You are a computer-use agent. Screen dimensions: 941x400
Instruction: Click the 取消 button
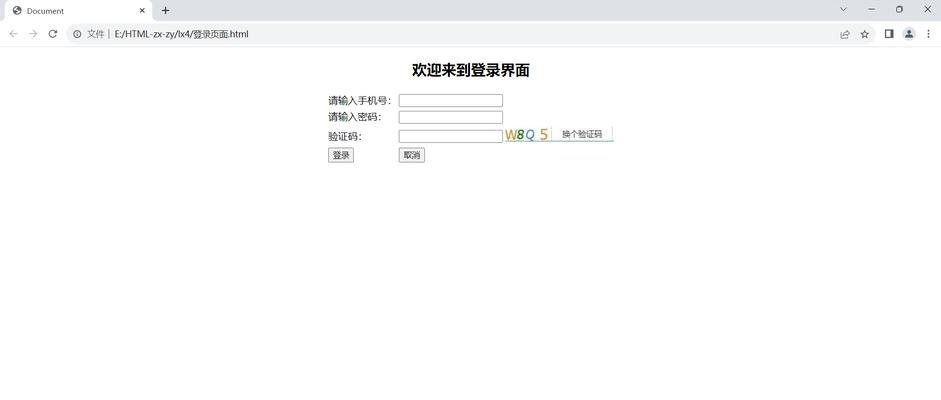click(x=412, y=155)
